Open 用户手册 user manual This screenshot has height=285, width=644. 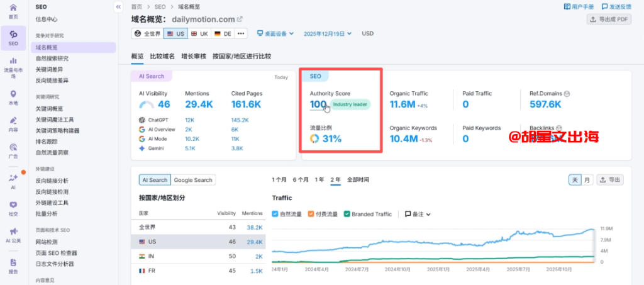[x=579, y=6]
